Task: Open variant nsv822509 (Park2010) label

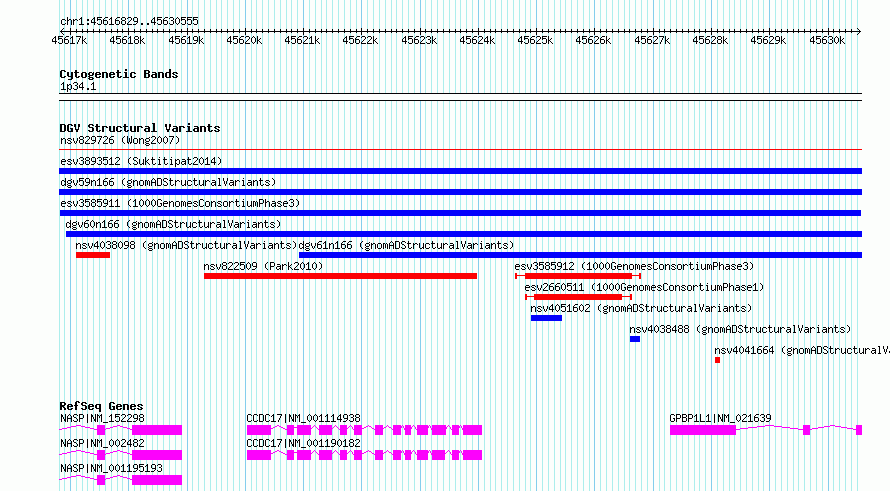Action: [x=263, y=266]
